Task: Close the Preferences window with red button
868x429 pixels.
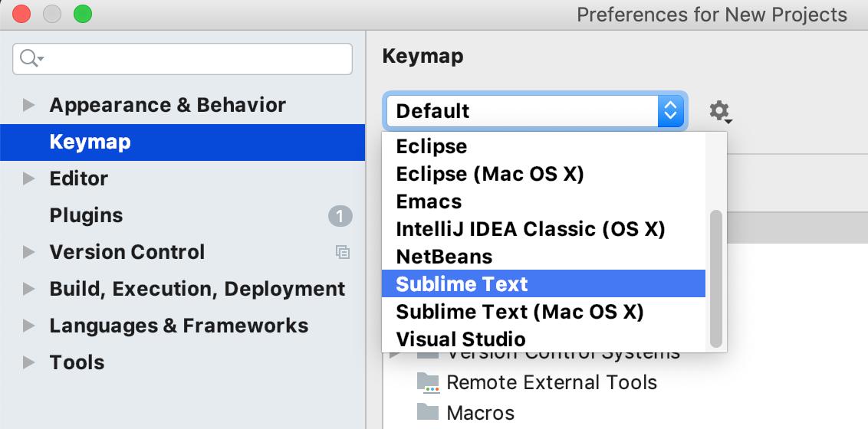Action: coord(21,14)
